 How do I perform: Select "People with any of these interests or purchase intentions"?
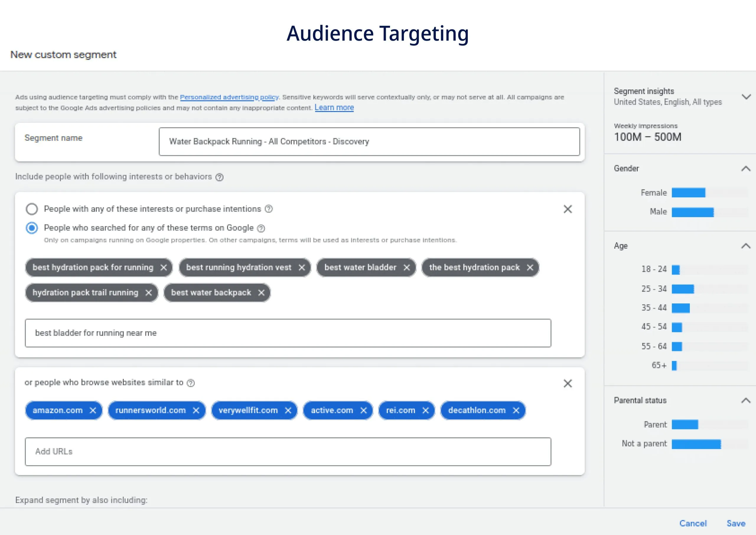tap(32, 209)
